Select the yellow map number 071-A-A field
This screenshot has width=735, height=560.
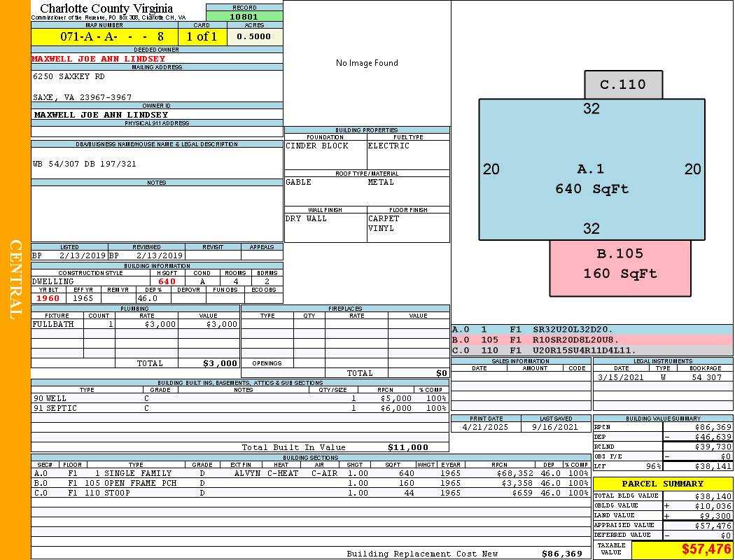[x=104, y=36]
